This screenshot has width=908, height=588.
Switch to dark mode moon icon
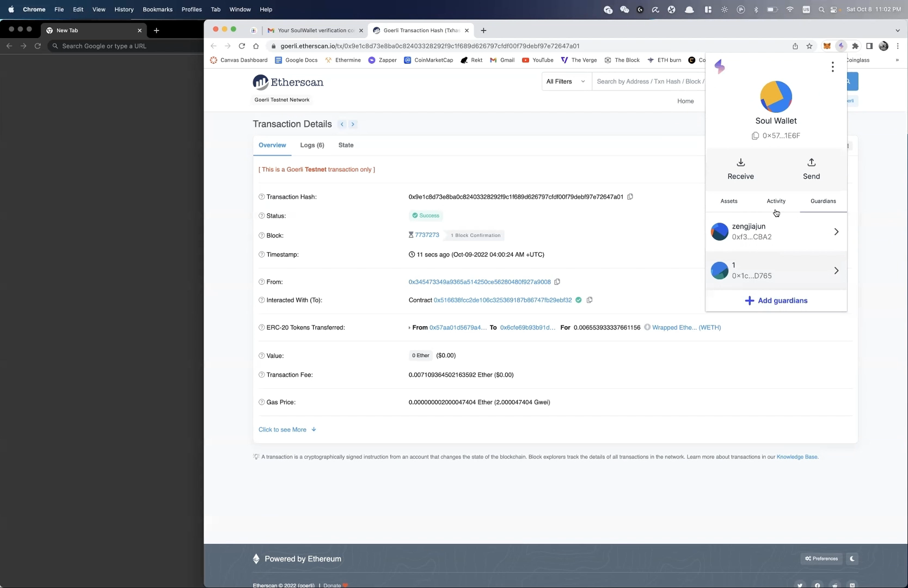pos(852,559)
